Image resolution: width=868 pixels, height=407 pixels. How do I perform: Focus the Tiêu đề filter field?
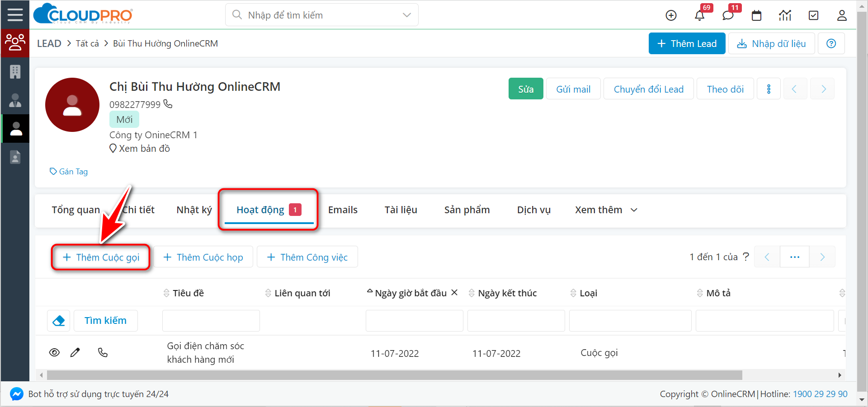pyautogui.click(x=211, y=321)
